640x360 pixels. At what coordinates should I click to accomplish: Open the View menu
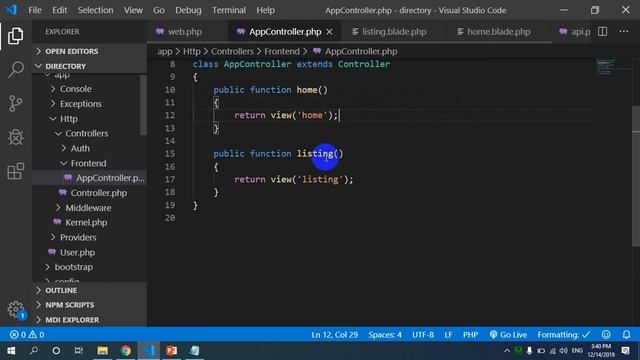click(x=133, y=10)
